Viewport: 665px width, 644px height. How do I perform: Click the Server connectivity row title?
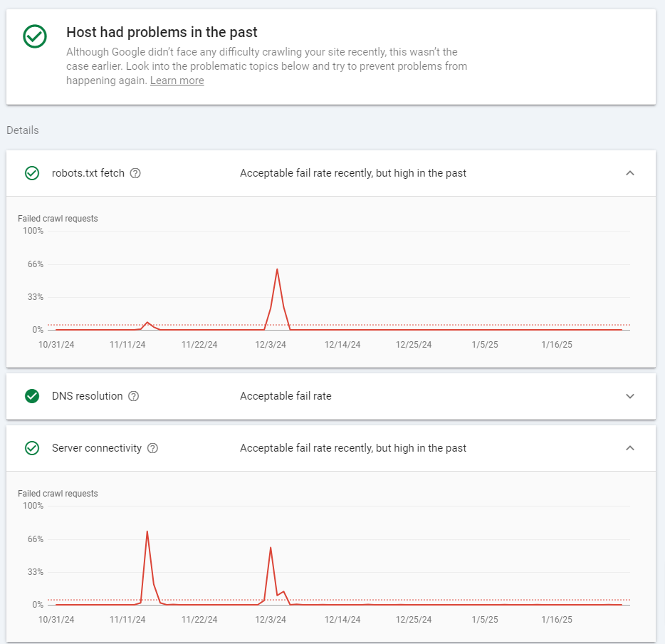pyautogui.click(x=97, y=448)
